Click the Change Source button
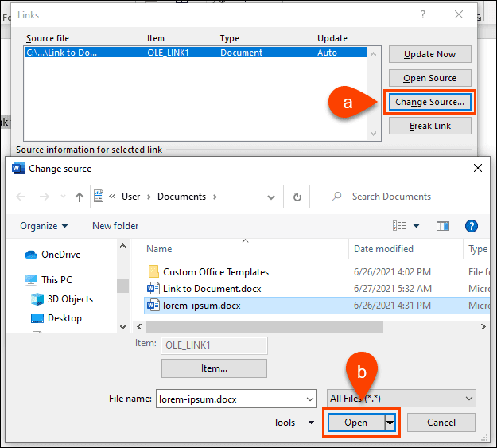This screenshot has height=448, width=497. click(x=429, y=102)
